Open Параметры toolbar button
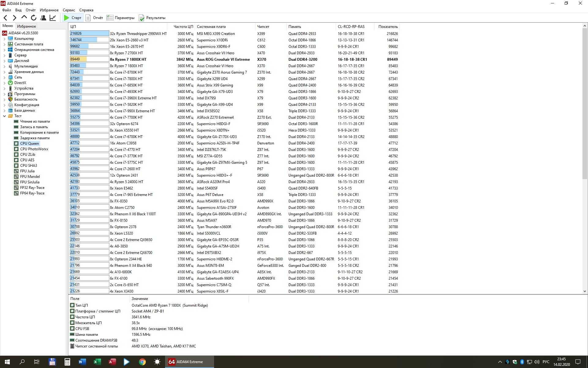588x368 pixels. (120, 18)
